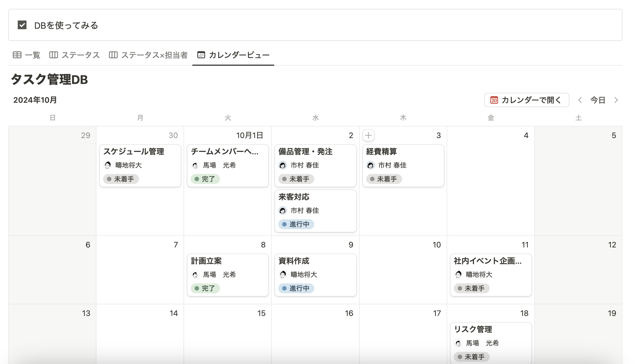Open the スケジュール管理 task card
The height and width of the screenshot is (364, 639).
134,152
